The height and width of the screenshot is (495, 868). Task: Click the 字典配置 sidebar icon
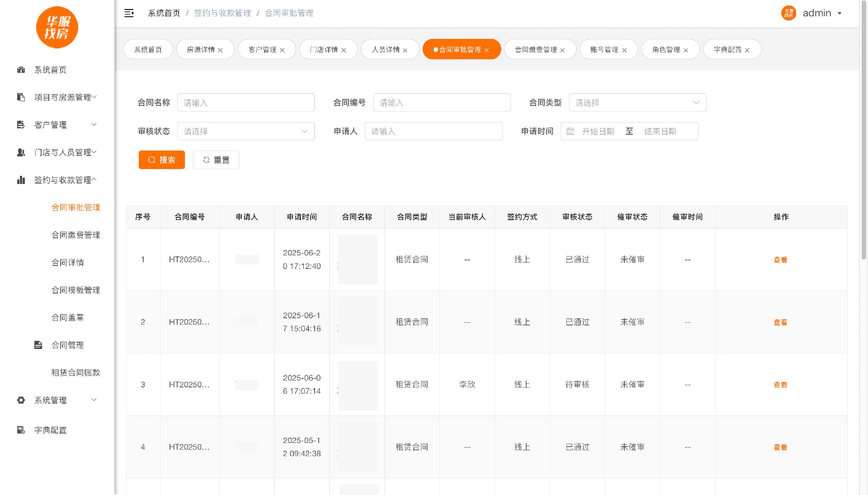21,430
